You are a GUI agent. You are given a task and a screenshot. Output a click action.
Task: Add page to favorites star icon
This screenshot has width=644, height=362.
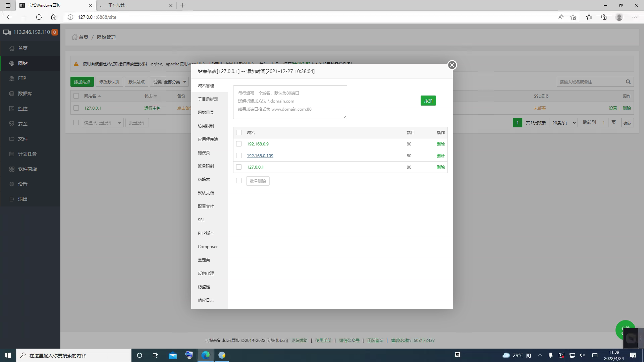coord(573,17)
